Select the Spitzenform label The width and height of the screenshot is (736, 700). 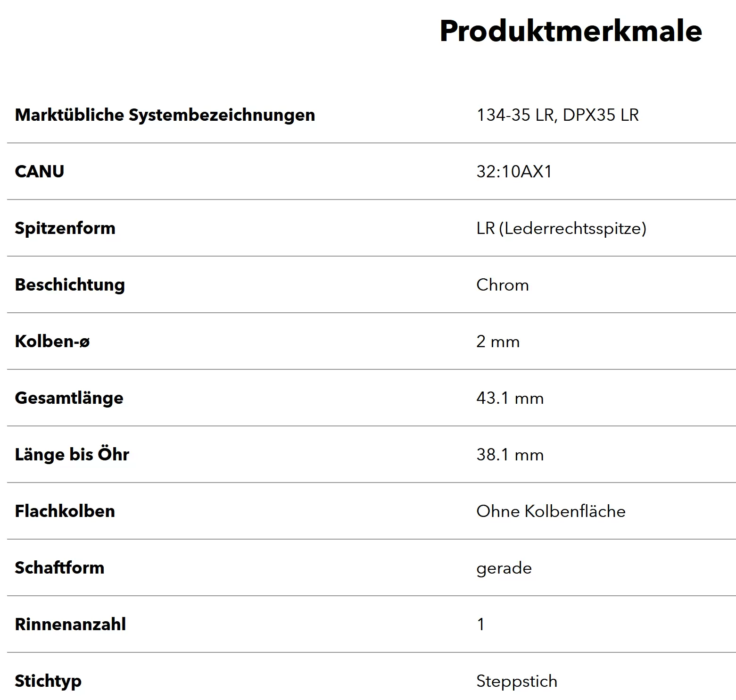point(65,228)
